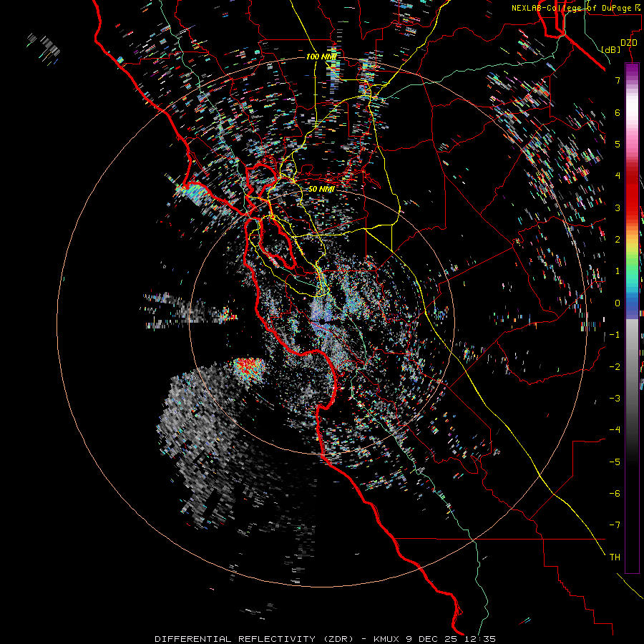
Task: Click the 4 value on color scale
Action: click(x=618, y=175)
